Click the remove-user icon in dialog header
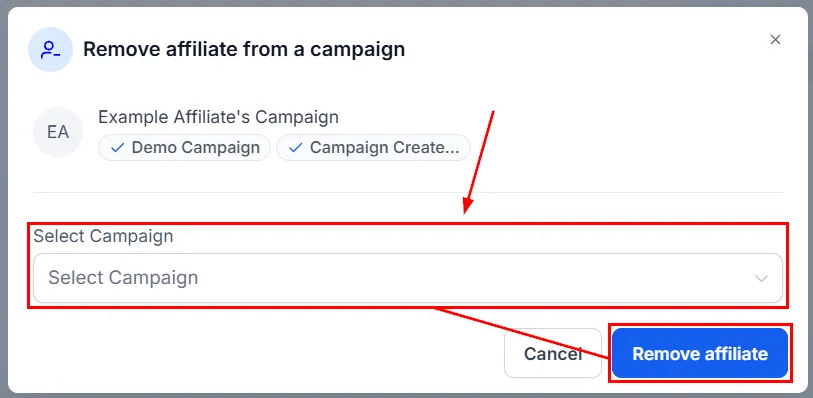 click(x=50, y=50)
